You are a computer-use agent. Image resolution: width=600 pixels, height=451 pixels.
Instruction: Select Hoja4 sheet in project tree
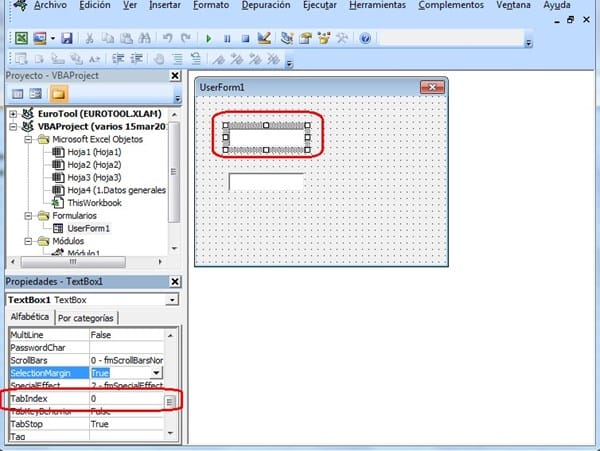pos(116,190)
